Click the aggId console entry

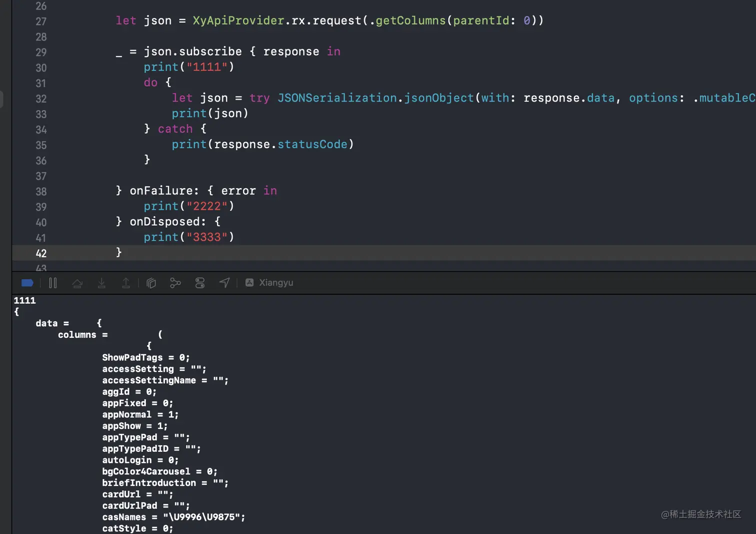(129, 392)
